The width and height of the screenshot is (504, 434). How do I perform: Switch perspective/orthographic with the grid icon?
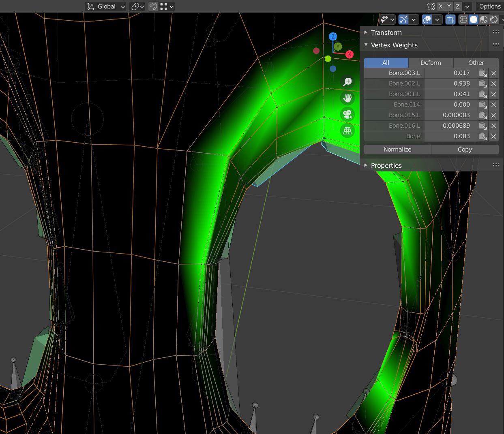(x=347, y=130)
